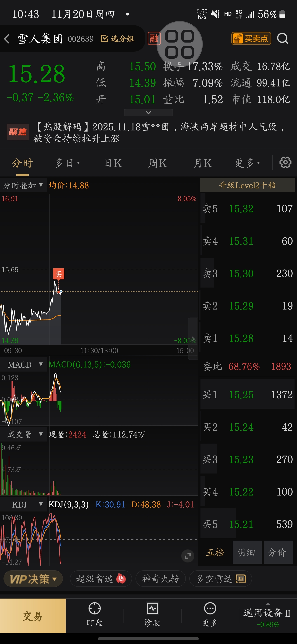Tap the battery 56% status indicator

click(271, 14)
